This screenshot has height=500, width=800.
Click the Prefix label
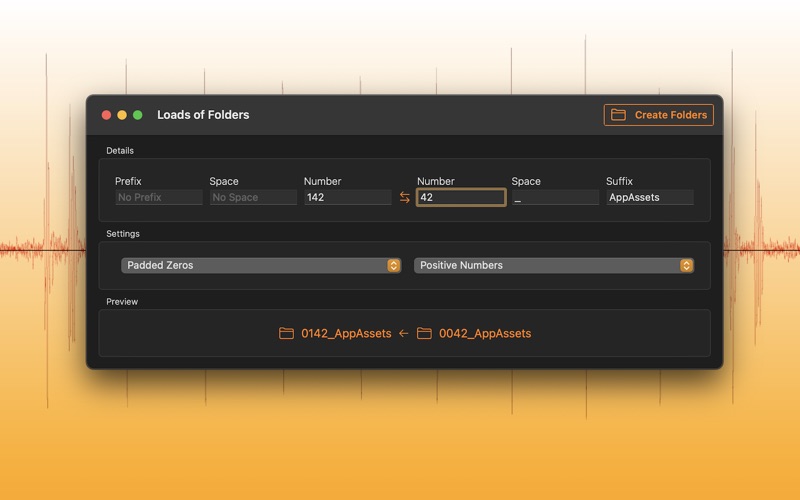pyautogui.click(x=128, y=181)
